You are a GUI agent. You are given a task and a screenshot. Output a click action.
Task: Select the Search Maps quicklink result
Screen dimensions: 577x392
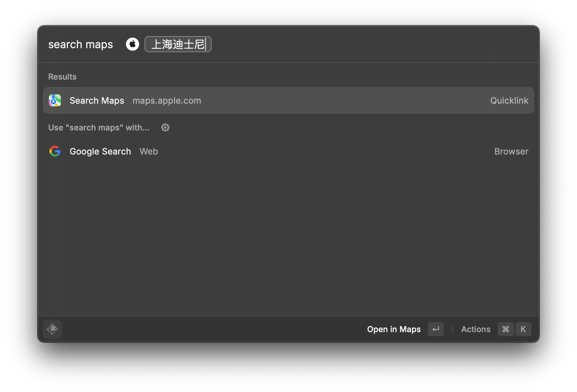pyautogui.click(x=288, y=100)
